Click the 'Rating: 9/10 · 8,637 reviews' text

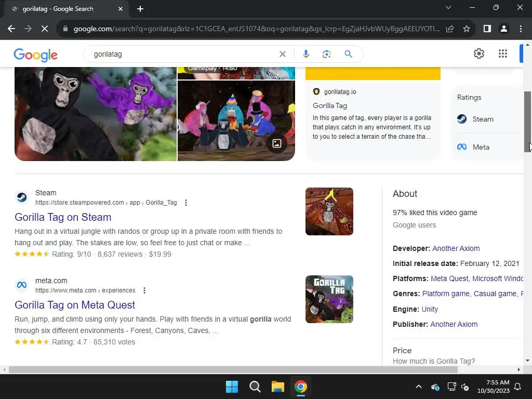tap(97, 254)
